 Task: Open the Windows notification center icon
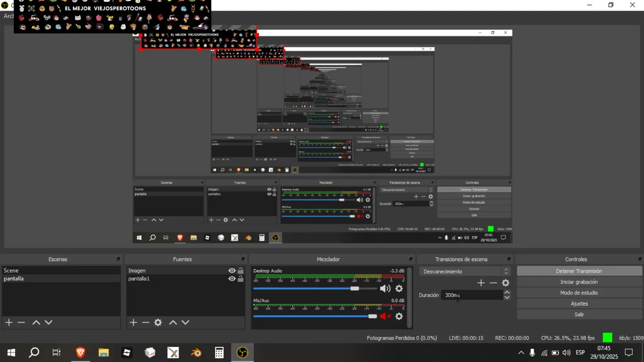coord(628,352)
